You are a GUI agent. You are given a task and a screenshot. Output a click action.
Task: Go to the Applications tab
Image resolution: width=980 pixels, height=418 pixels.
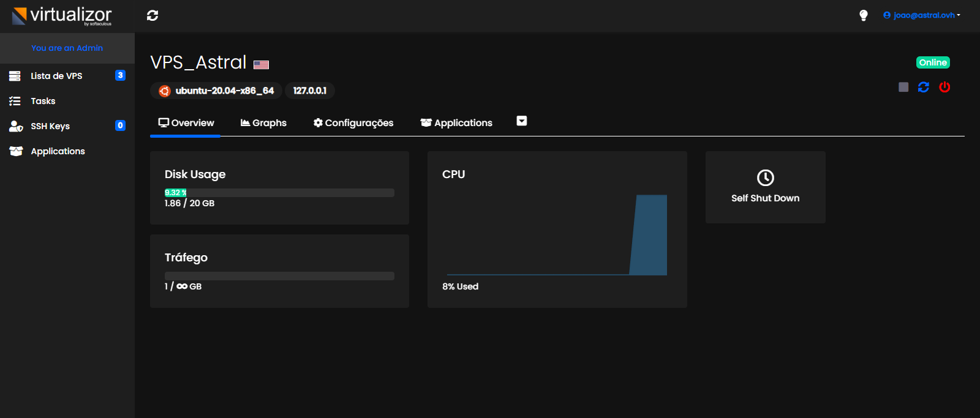click(x=456, y=123)
